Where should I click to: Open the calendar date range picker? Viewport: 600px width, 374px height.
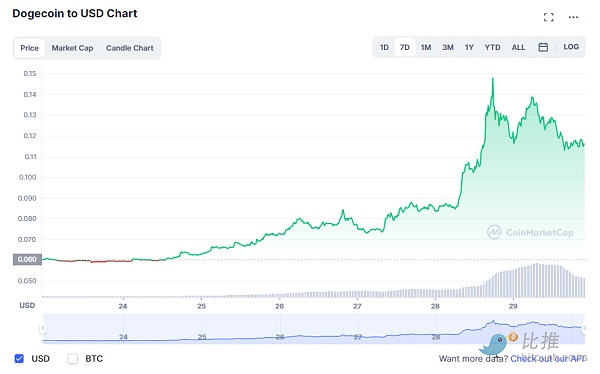point(543,47)
